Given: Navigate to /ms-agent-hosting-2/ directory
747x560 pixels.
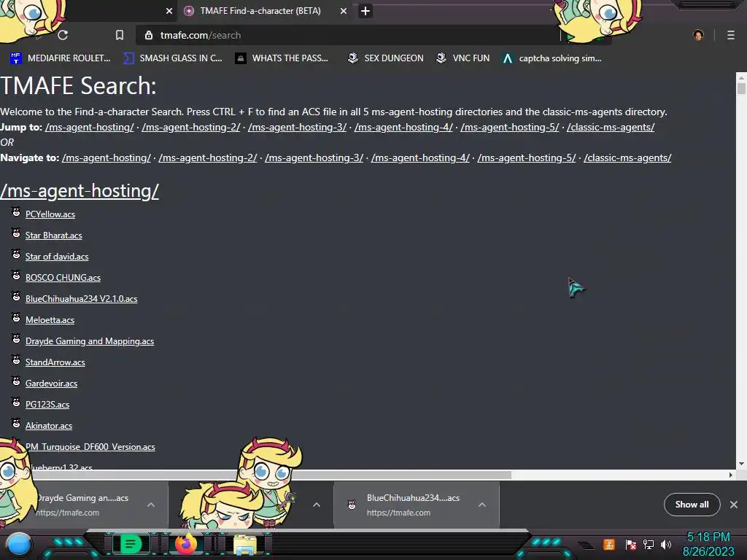Looking at the screenshot, I should [208, 157].
